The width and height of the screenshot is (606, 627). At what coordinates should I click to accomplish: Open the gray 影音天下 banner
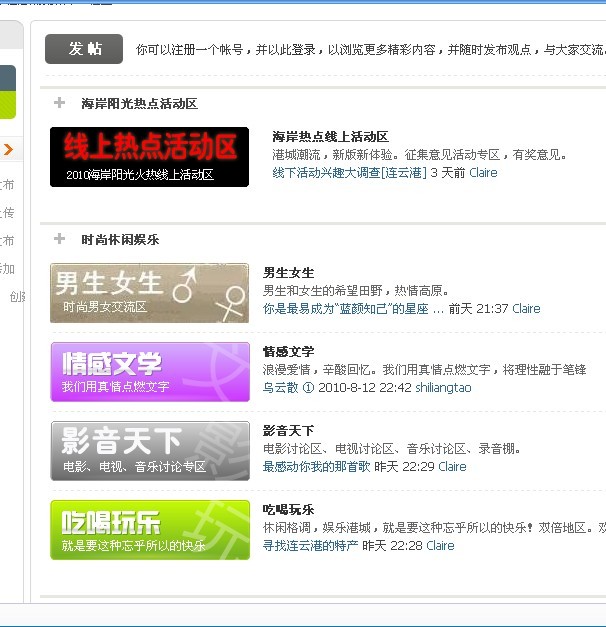point(150,451)
